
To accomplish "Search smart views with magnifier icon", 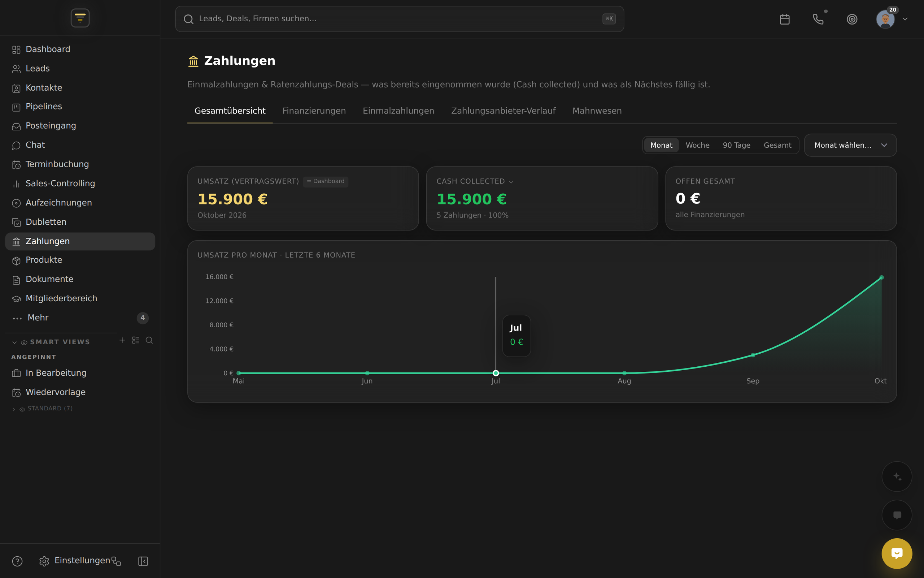I will (149, 340).
